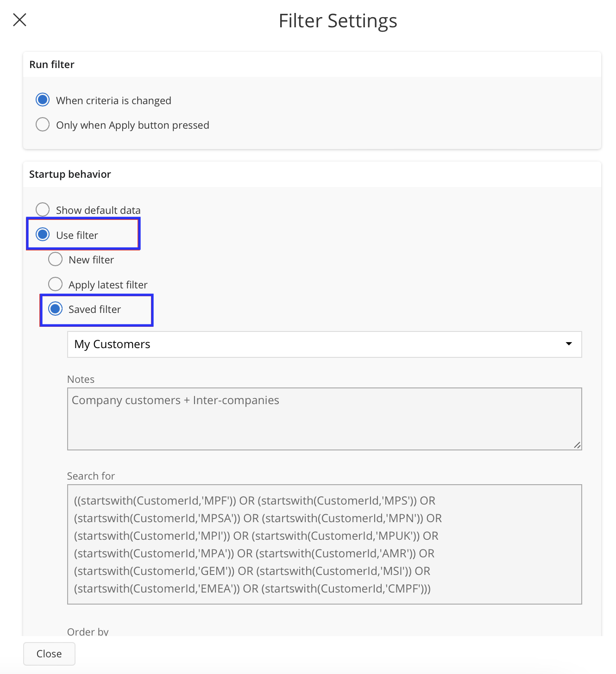Click the 'Order by' label
This screenshot has width=616, height=674.
click(x=88, y=631)
